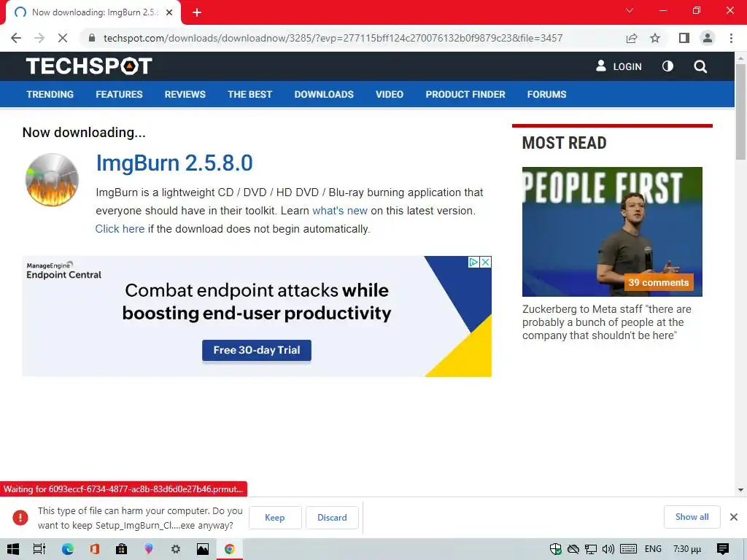
Task: Open the Windows Start menu
Action: pyautogui.click(x=13, y=549)
